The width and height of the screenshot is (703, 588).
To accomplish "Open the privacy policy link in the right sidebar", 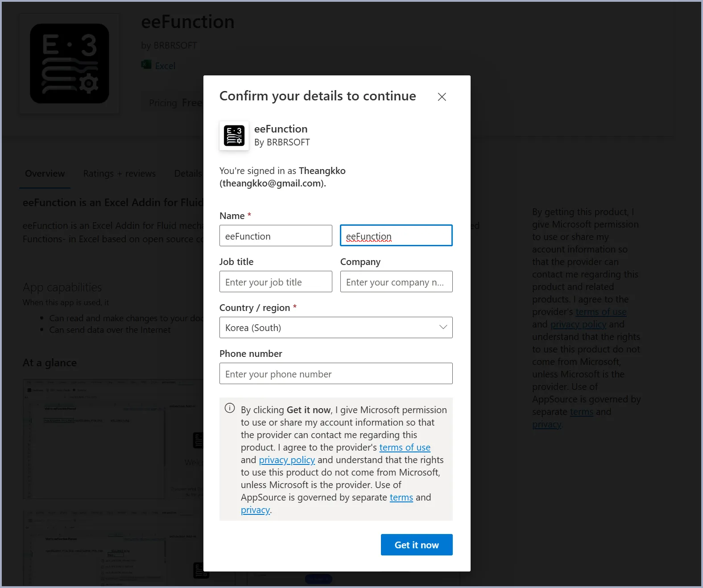I will [578, 324].
